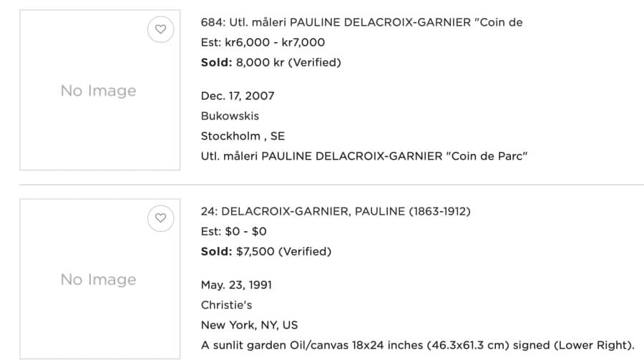Click the divider line between the lots
This screenshot has height=360, width=644.
(x=331, y=185)
